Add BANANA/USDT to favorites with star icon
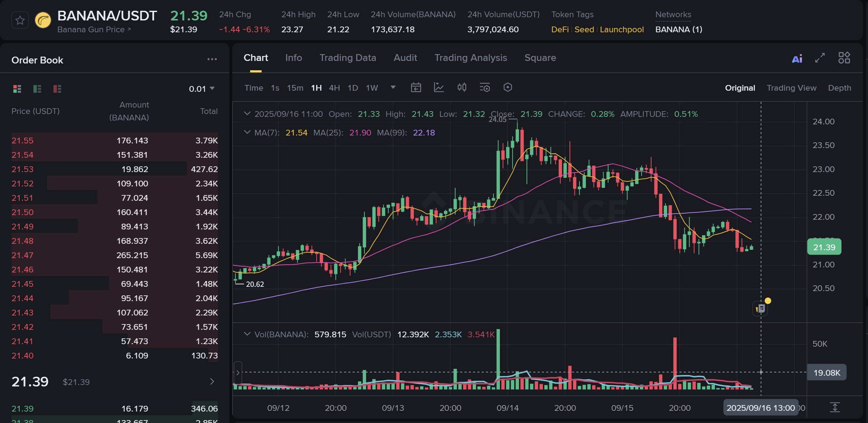 click(x=20, y=20)
